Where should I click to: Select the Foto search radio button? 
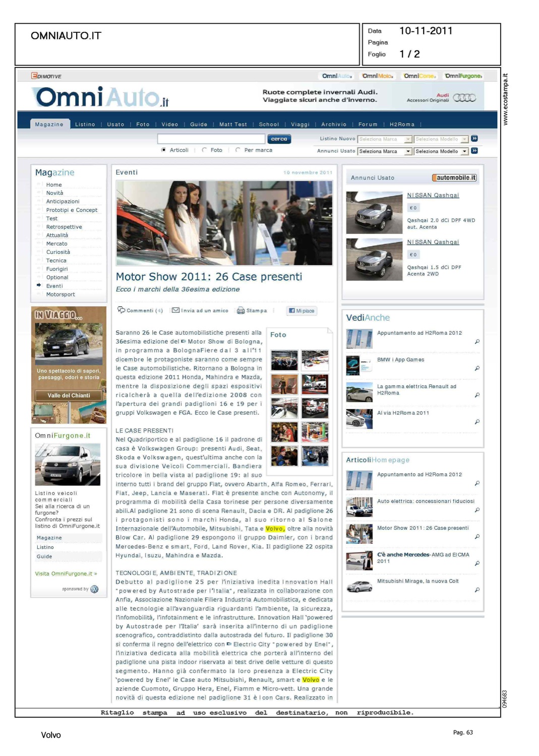click(x=204, y=150)
